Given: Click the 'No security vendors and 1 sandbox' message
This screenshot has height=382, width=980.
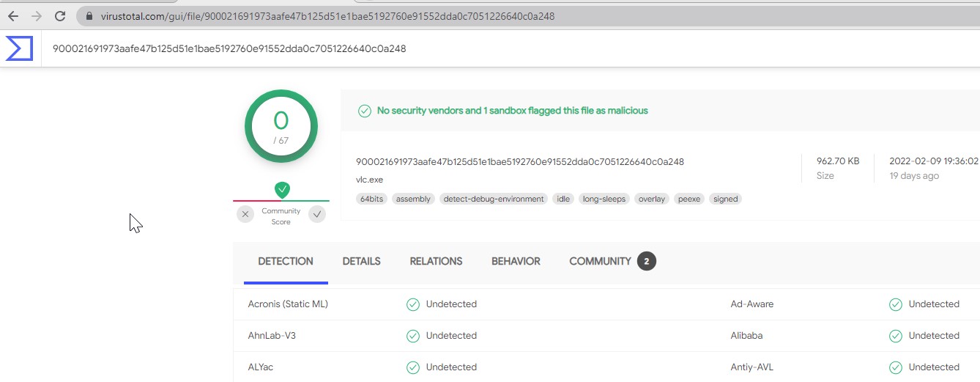Looking at the screenshot, I should (x=513, y=111).
